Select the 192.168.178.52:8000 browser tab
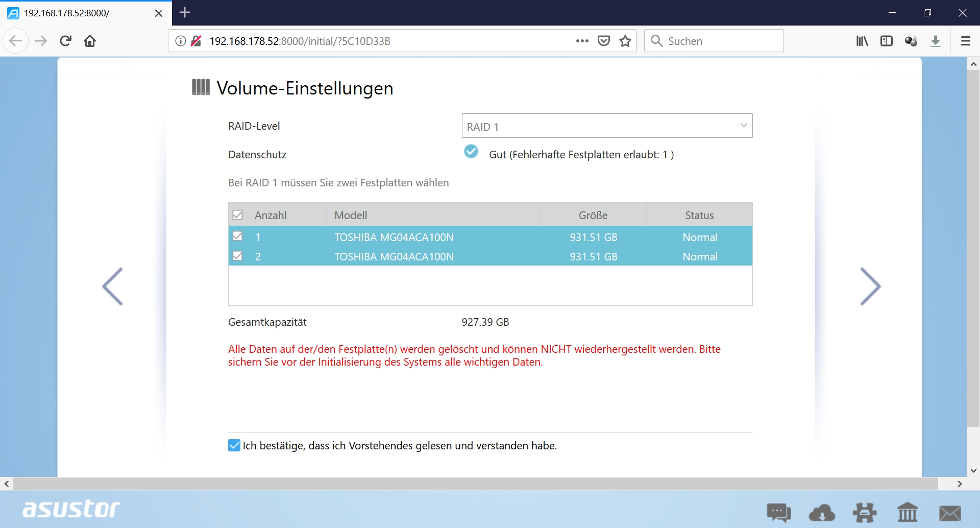This screenshot has height=528, width=980. point(82,13)
